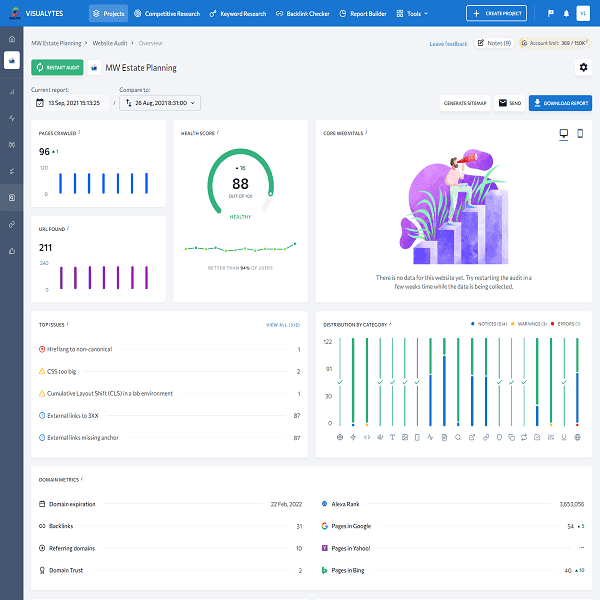
Task: Click the Download Report button
Action: click(x=560, y=103)
